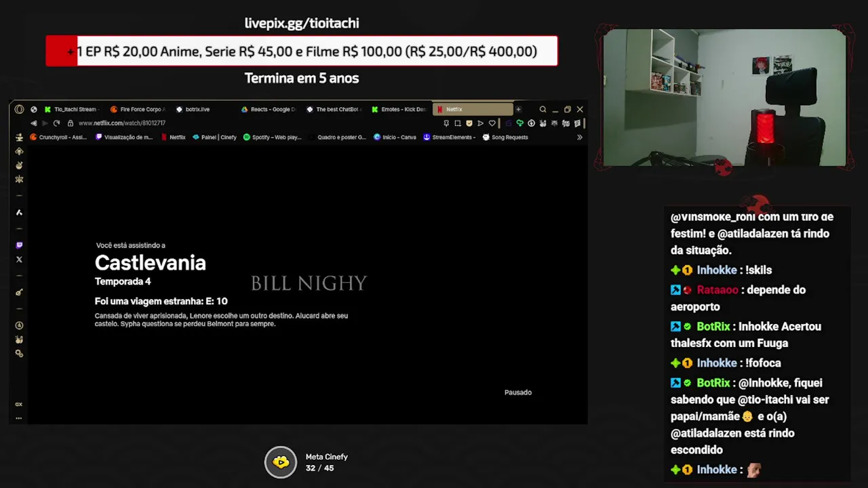Image resolution: width=868 pixels, height=488 pixels.
Task: Click the GX label in sidebar
Action: pos(19,405)
